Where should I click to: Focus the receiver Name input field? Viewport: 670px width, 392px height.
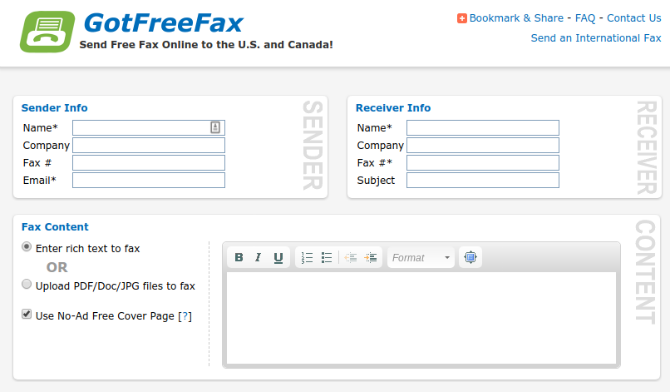482,128
